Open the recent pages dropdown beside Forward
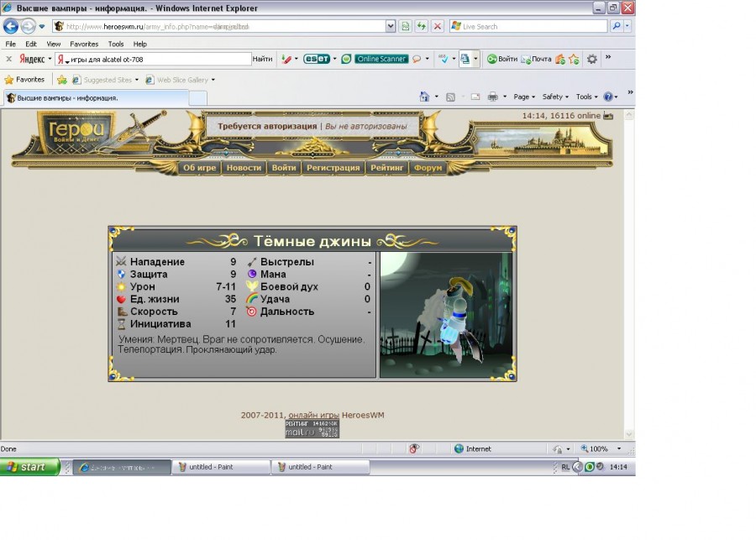This screenshot has width=756, height=540. (42, 27)
